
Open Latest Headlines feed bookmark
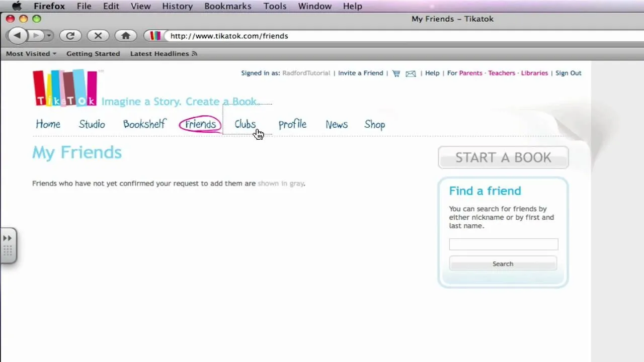click(x=164, y=54)
